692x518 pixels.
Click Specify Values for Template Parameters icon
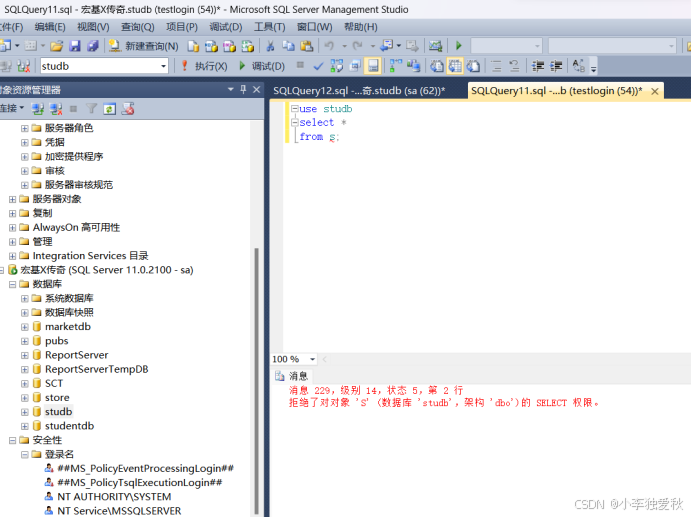coord(579,66)
